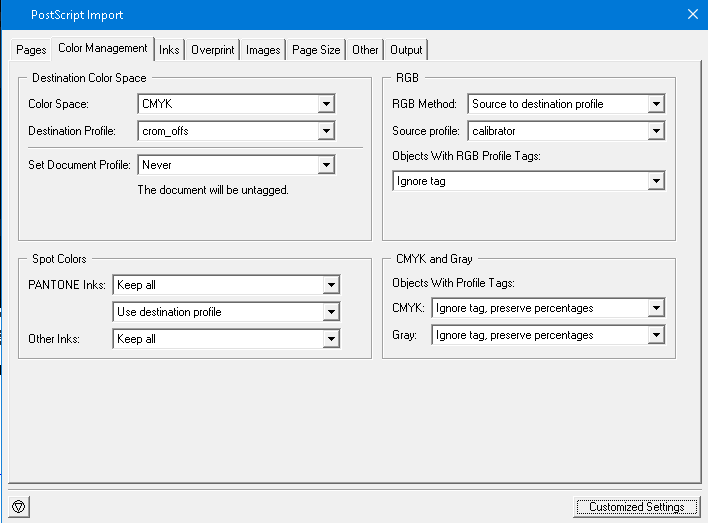
Task: Switch to the Inks tab
Action: (x=169, y=50)
